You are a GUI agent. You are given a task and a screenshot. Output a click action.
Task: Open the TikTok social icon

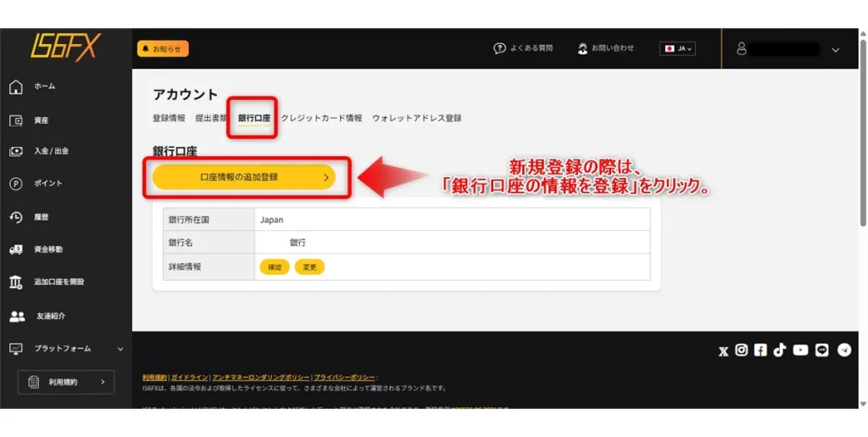pyautogui.click(x=780, y=350)
